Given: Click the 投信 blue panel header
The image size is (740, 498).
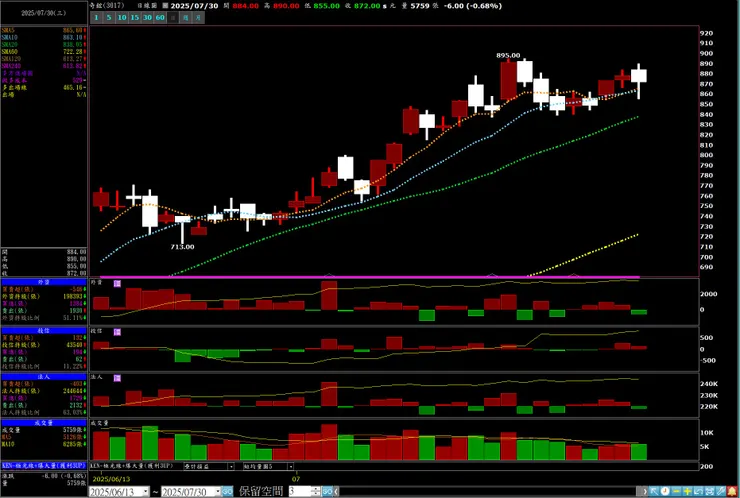Looking at the screenshot, I should [44, 330].
